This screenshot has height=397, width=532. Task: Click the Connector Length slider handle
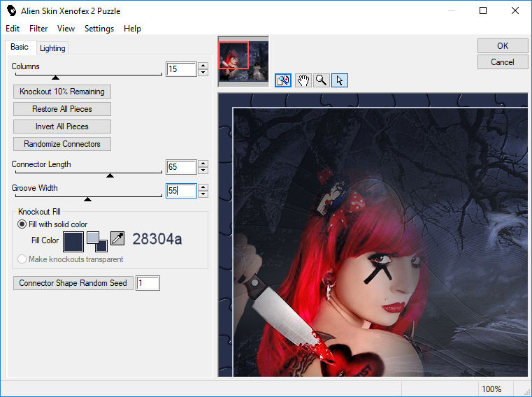[x=110, y=175]
